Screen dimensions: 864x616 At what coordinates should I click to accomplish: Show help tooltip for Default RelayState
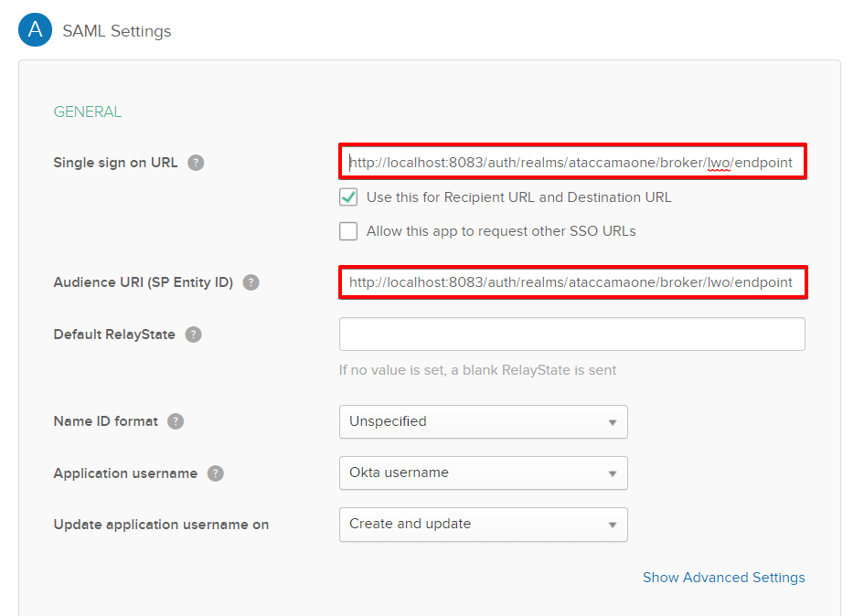(x=193, y=335)
